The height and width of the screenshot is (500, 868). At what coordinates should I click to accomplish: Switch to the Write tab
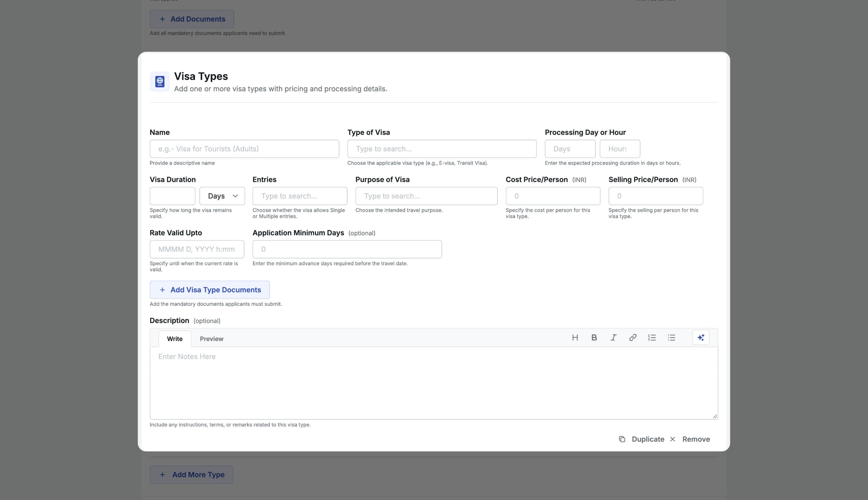pyautogui.click(x=175, y=339)
